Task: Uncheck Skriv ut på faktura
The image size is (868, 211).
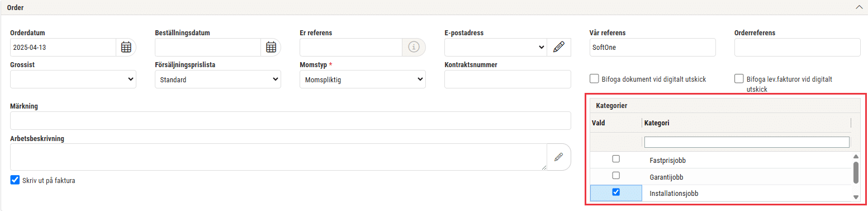Action: (x=15, y=180)
